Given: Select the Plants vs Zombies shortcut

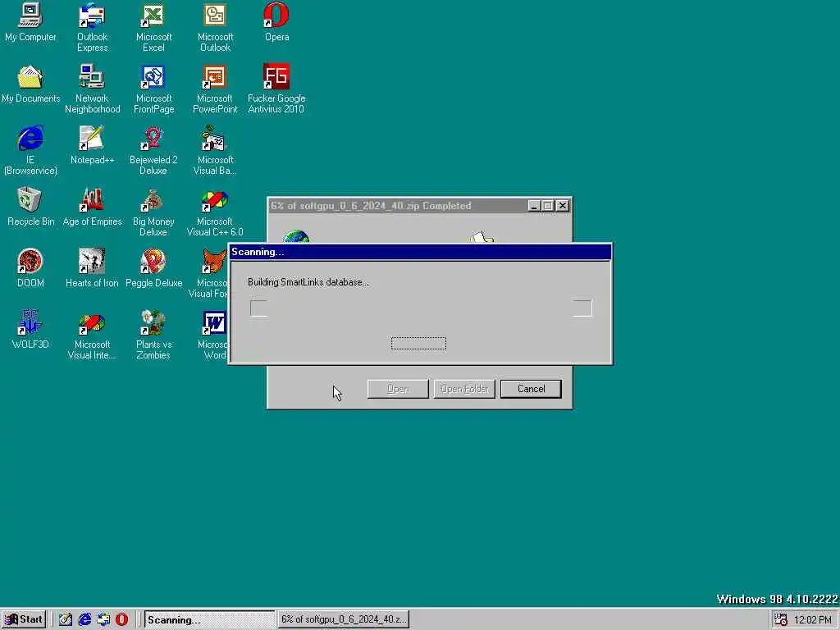Looking at the screenshot, I should coord(153,336).
